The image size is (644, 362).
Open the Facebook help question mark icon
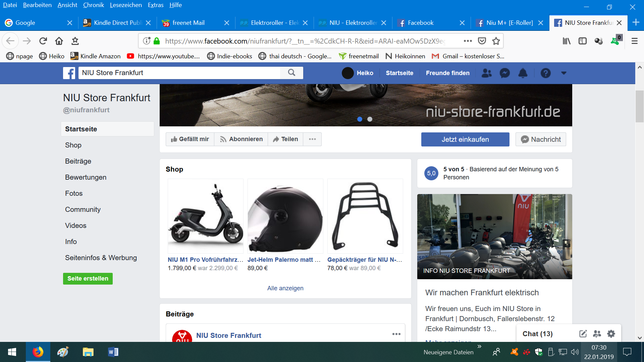point(545,73)
